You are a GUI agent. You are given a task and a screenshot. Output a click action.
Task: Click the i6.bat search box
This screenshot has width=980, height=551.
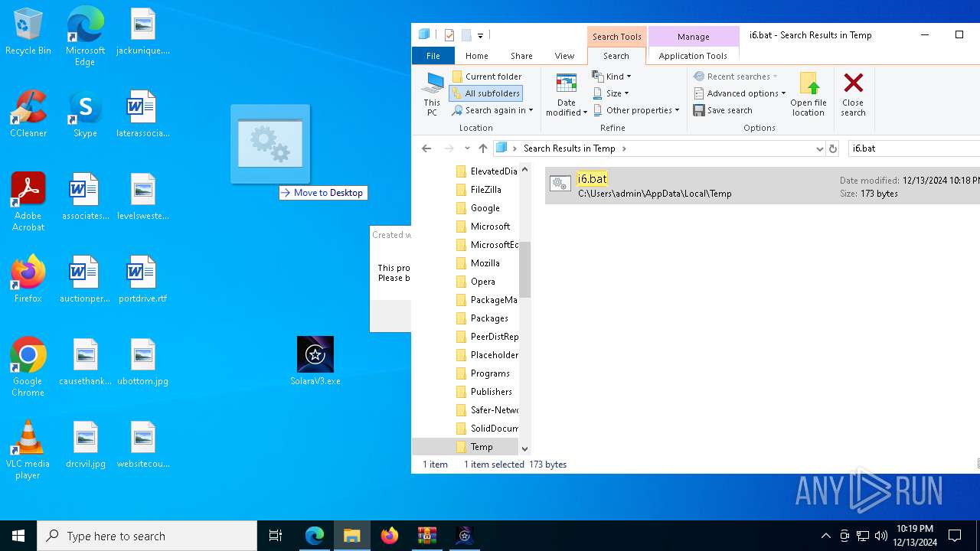pos(913,148)
